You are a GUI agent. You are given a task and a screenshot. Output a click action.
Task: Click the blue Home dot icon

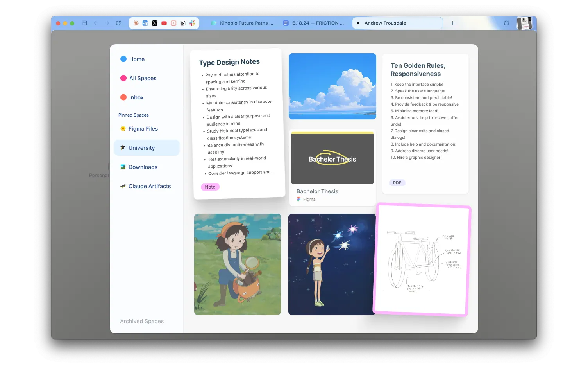pyautogui.click(x=123, y=59)
